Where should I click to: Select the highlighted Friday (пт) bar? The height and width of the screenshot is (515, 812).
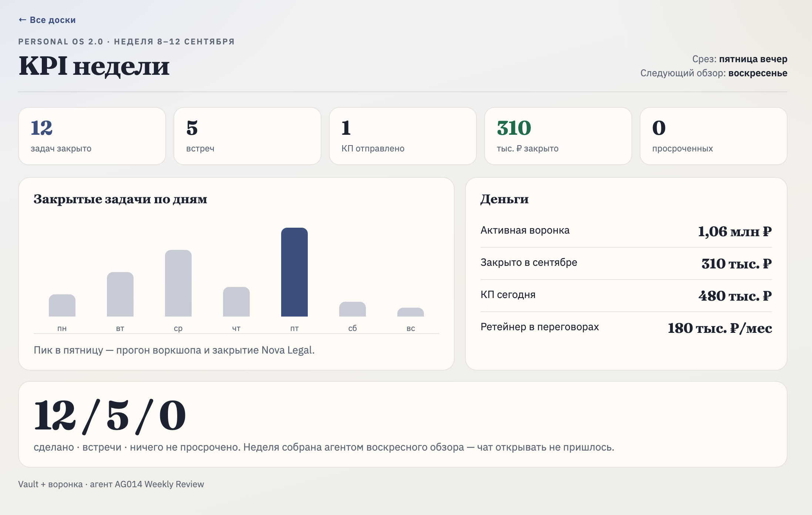(294, 272)
